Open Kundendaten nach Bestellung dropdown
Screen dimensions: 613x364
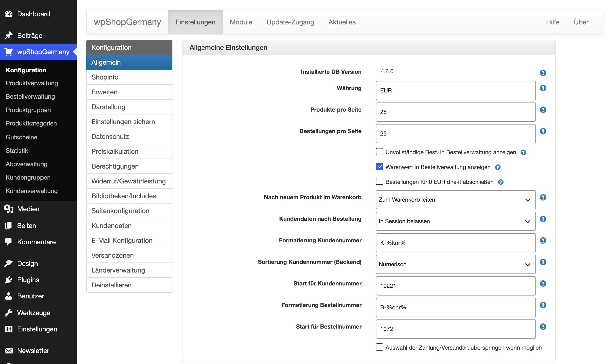point(456,221)
